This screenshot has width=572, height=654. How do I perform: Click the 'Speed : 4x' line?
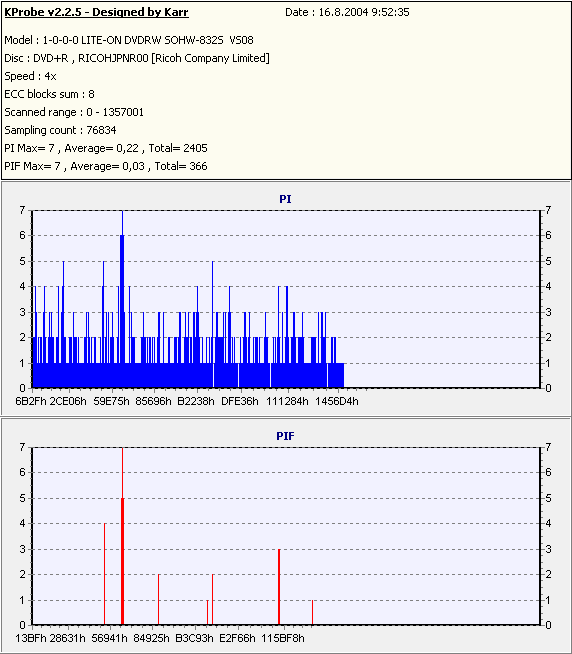30,76
